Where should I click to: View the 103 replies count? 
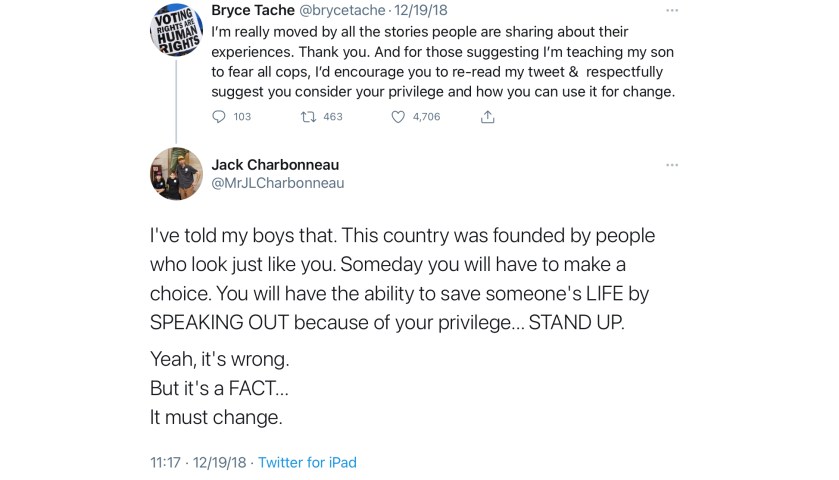coord(242,117)
